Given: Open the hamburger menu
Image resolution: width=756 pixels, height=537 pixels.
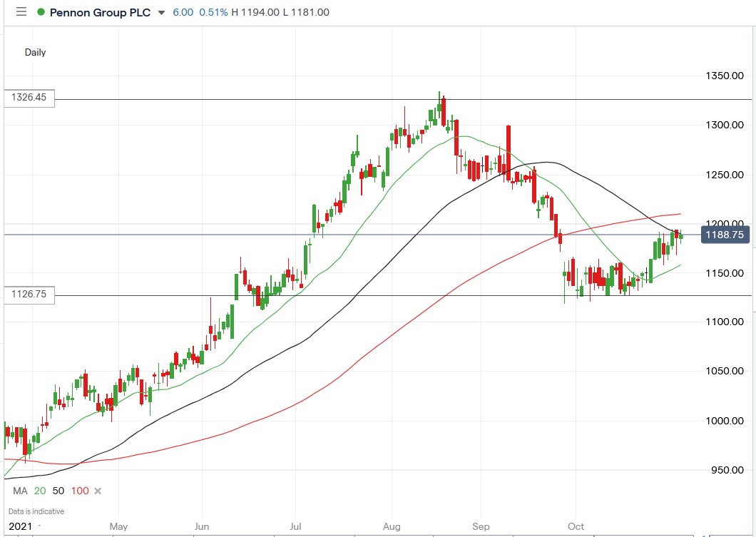Looking at the screenshot, I should [x=21, y=12].
